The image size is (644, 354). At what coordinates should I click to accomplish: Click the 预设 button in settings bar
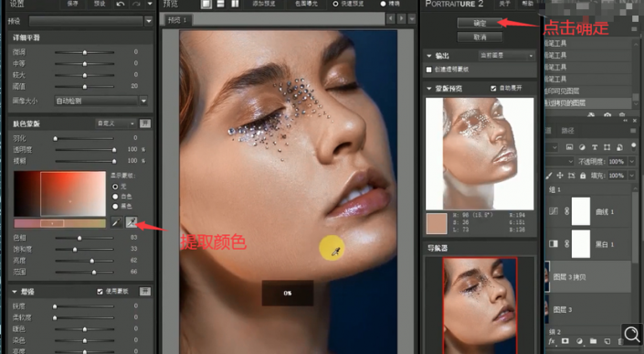point(100,4)
